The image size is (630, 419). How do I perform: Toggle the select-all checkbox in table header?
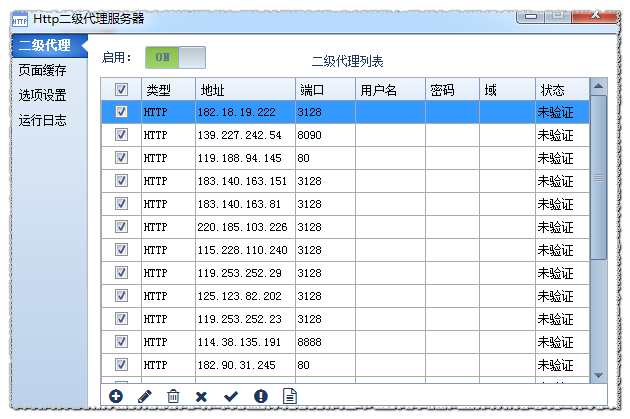click(x=121, y=89)
